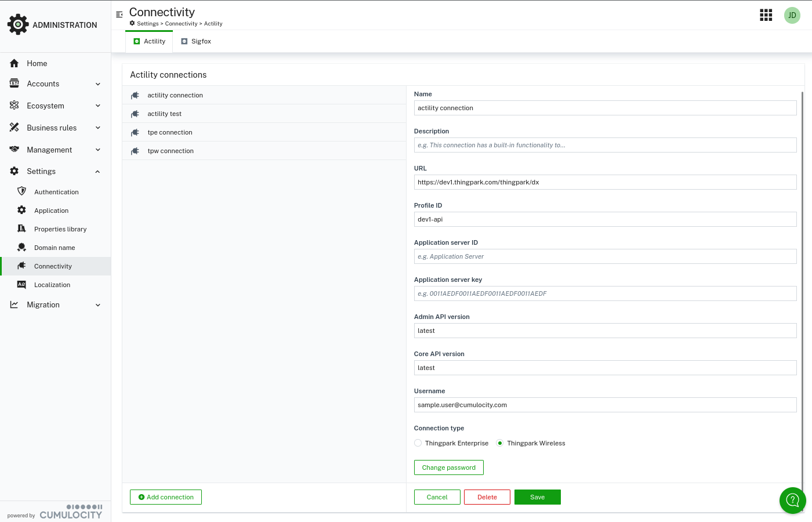Viewport: 812px width, 522px height.
Task: Click inside the Description input field
Action: (x=605, y=145)
